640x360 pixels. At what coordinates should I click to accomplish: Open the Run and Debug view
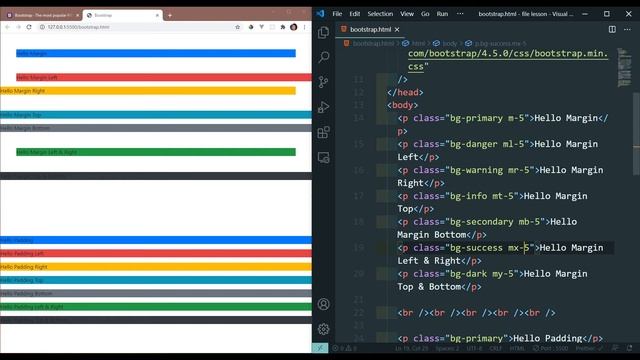(x=324, y=107)
